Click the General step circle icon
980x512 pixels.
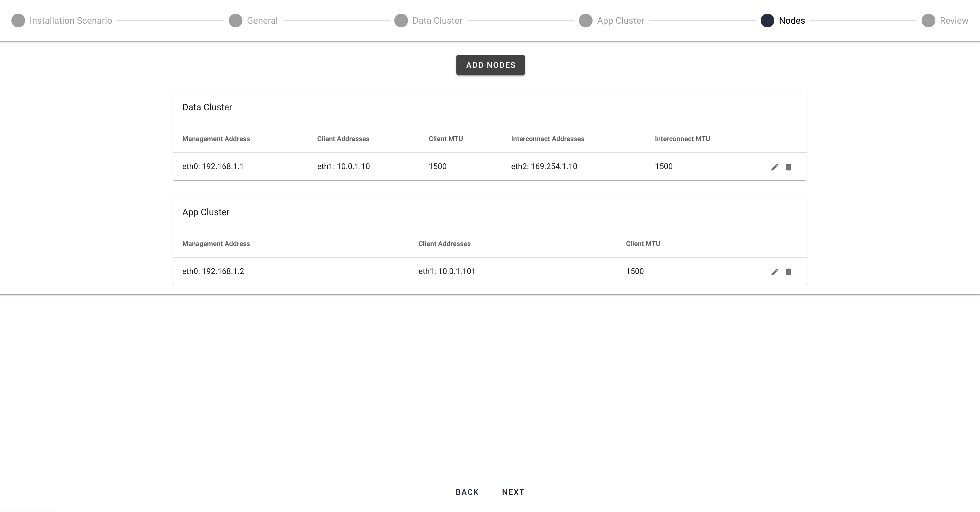[x=236, y=21]
